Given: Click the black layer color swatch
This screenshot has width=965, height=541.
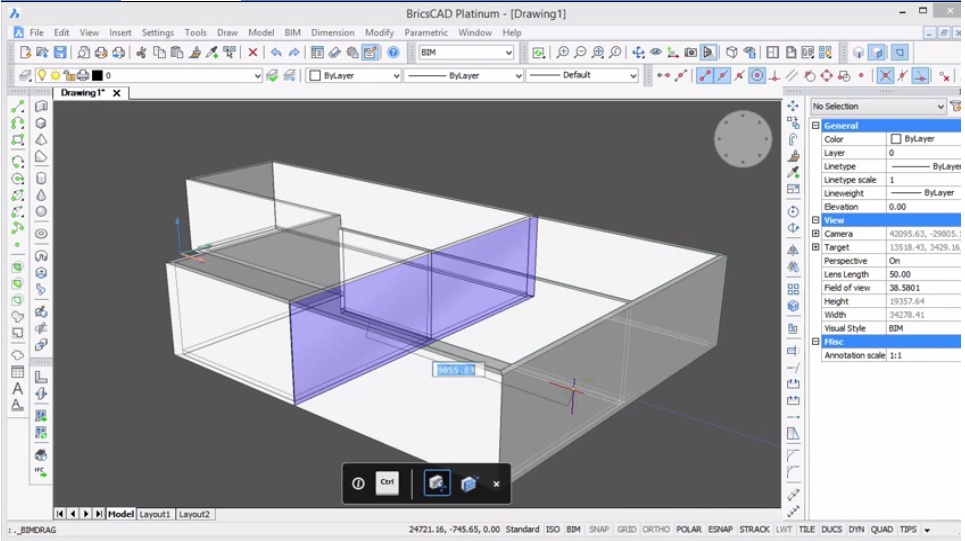Looking at the screenshot, I should coord(97,76).
